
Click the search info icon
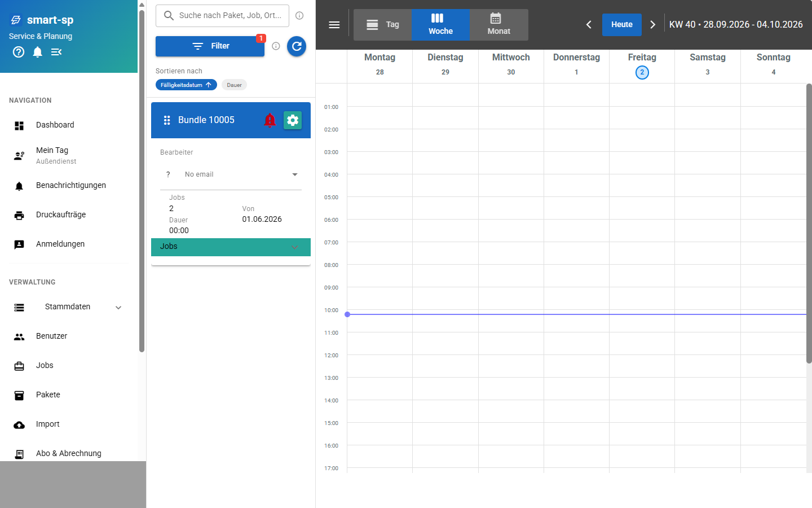[x=299, y=16]
